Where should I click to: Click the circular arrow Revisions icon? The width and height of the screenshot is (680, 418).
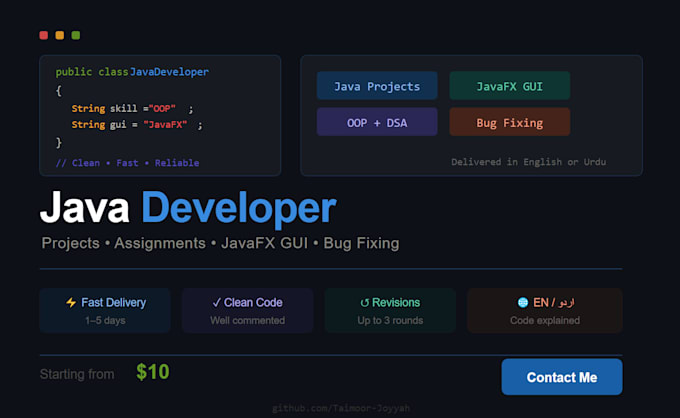(x=364, y=303)
